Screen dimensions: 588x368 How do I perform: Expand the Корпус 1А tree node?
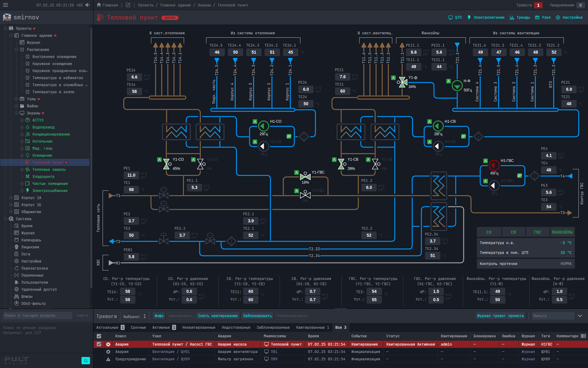pyautogui.click(x=11, y=197)
